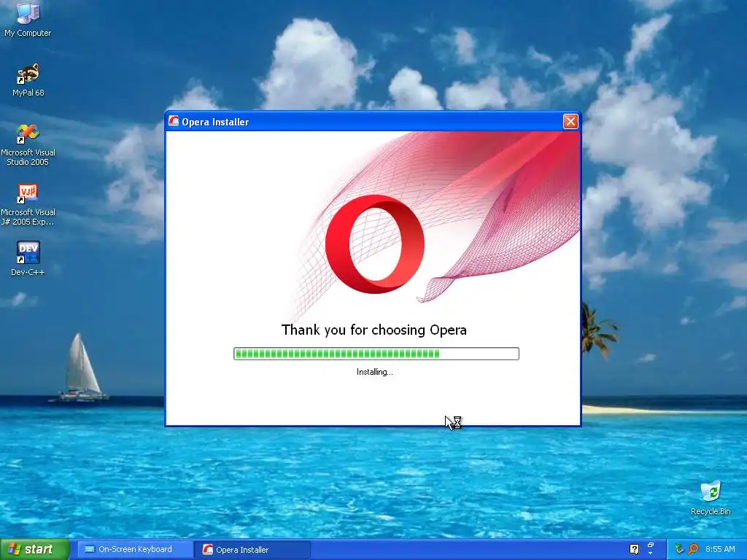Click the orange magnifier tray icon
This screenshot has height=560, width=747.
tap(693, 549)
